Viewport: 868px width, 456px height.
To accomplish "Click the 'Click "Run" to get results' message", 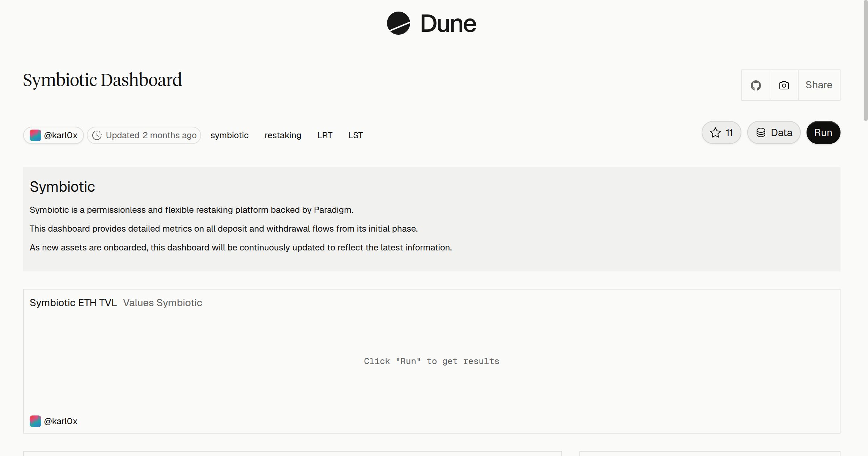I will (431, 361).
